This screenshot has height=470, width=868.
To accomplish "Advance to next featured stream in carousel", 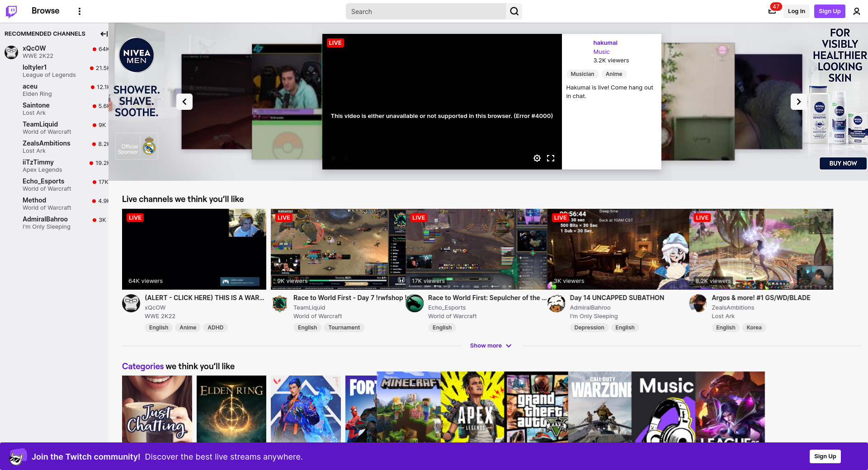I will click(x=798, y=102).
